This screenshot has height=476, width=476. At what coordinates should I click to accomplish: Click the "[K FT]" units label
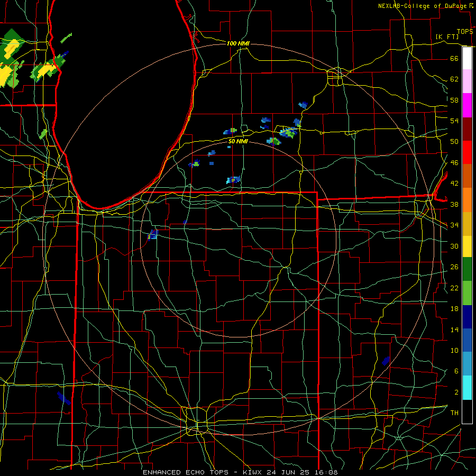click(447, 36)
